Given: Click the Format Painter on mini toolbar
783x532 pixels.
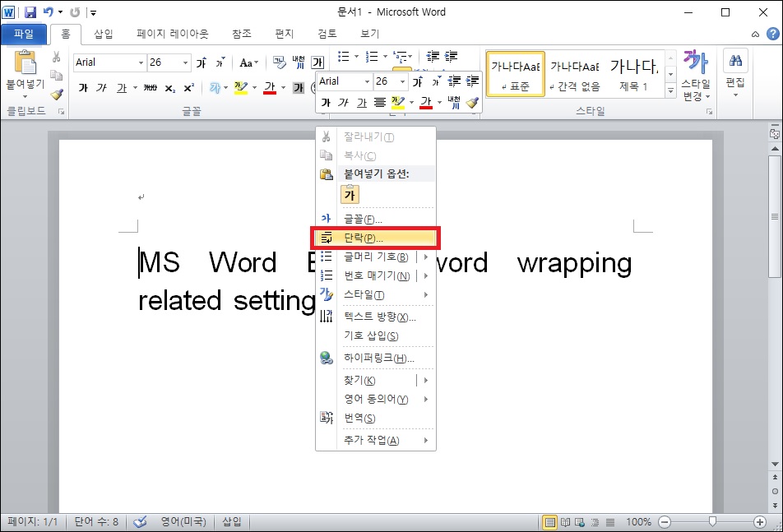Looking at the screenshot, I should pyautogui.click(x=472, y=102).
